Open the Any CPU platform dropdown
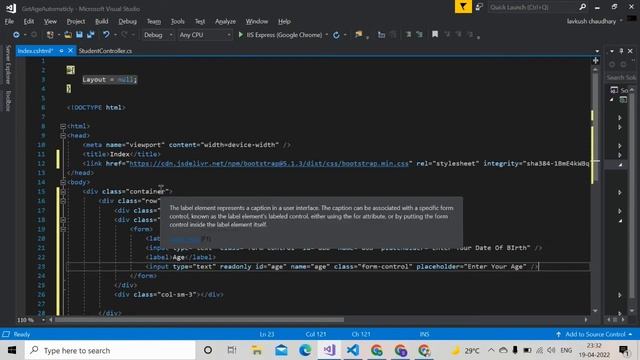Screen dimensions: 640x360 (205, 35)
